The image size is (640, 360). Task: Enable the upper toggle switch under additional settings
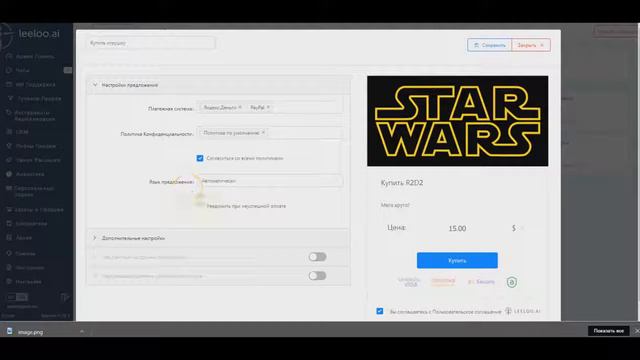(x=317, y=257)
